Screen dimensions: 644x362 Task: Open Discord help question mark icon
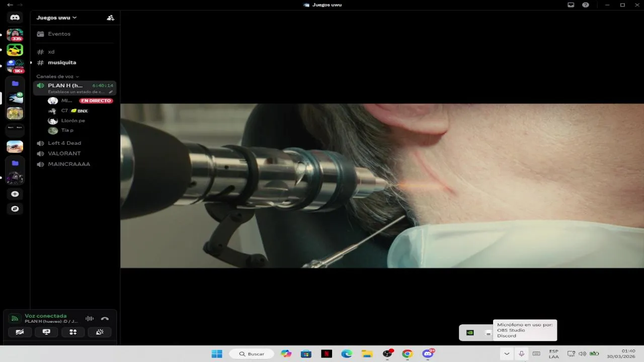point(586,5)
